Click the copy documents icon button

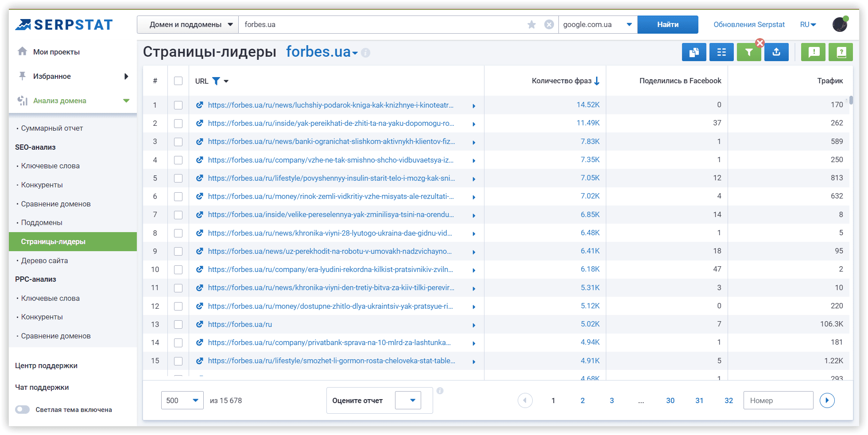[x=694, y=52]
